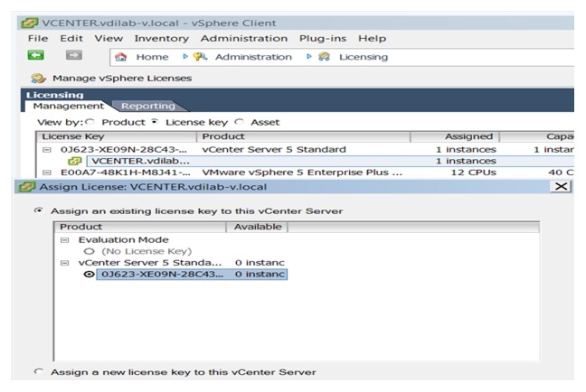The width and height of the screenshot is (586, 392).
Task: Click the Manage vSphere Licenses icon
Action: point(38,79)
